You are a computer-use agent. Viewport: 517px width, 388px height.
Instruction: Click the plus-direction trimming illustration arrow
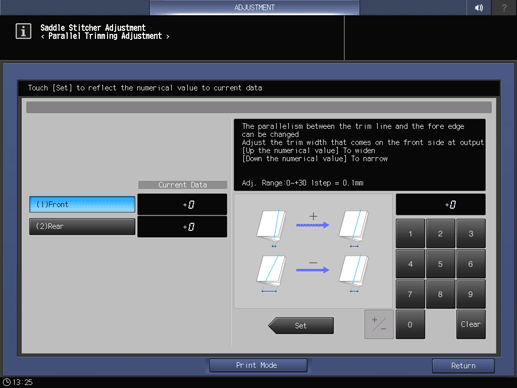click(x=312, y=225)
